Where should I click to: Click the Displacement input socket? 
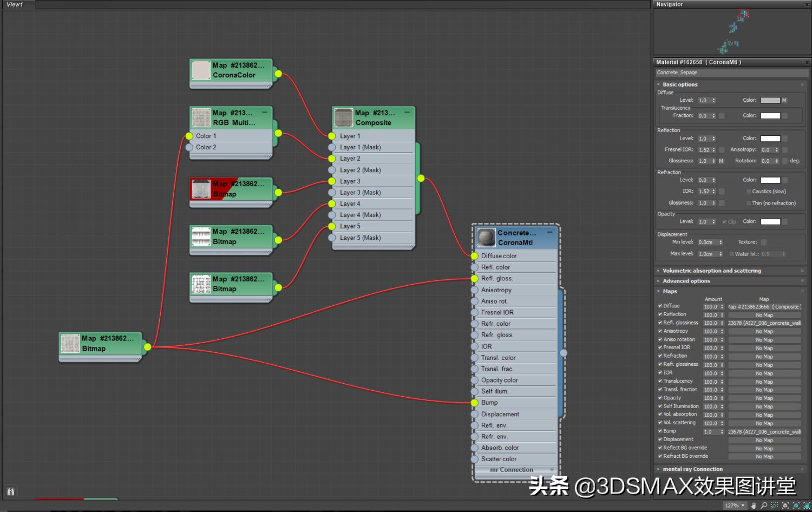point(474,414)
